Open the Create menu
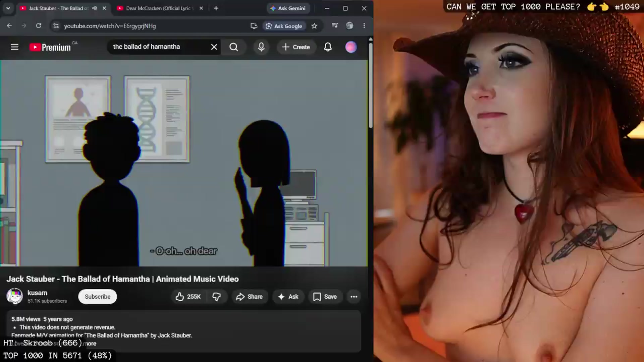This screenshot has height=362, width=644. click(x=296, y=47)
